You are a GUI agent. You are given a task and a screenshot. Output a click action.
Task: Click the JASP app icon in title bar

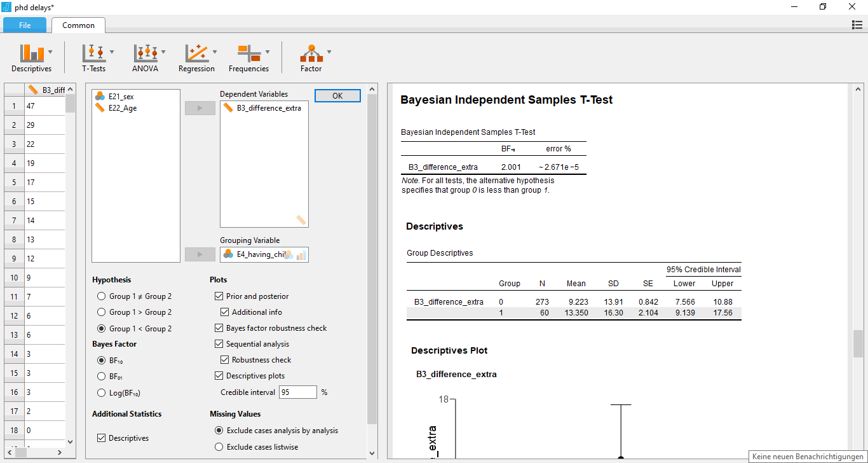[x=7, y=7]
